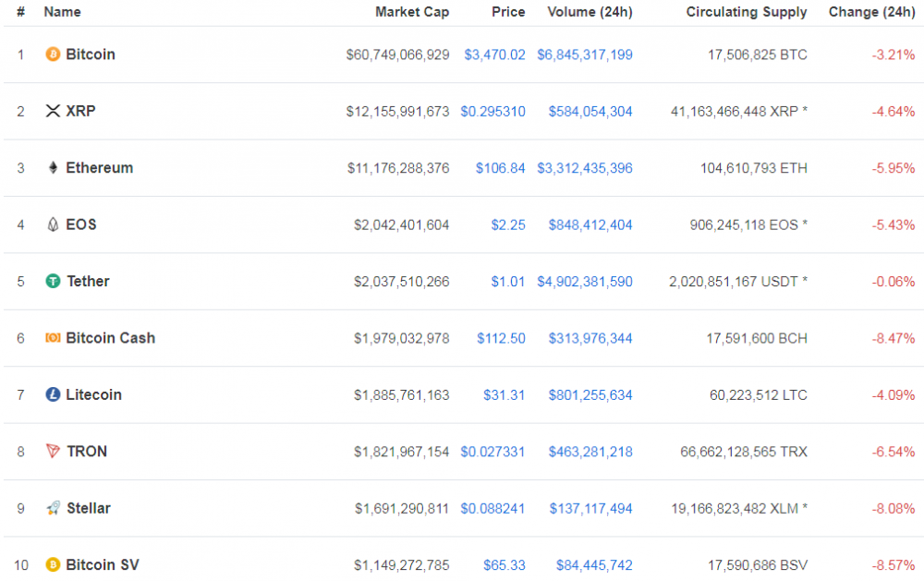Open Bitcoin price link $3,470.02
Screen dimensions: 924x581
click(494, 54)
